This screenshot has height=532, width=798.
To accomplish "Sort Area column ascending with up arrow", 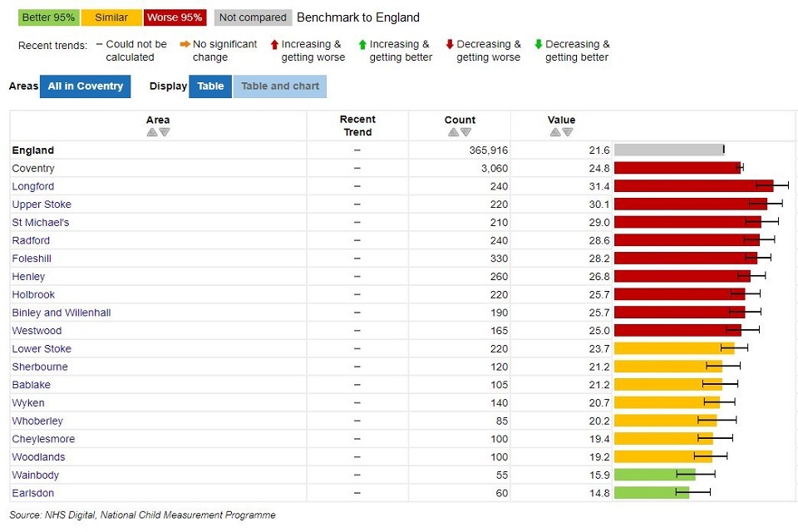I will tap(151, 132).
